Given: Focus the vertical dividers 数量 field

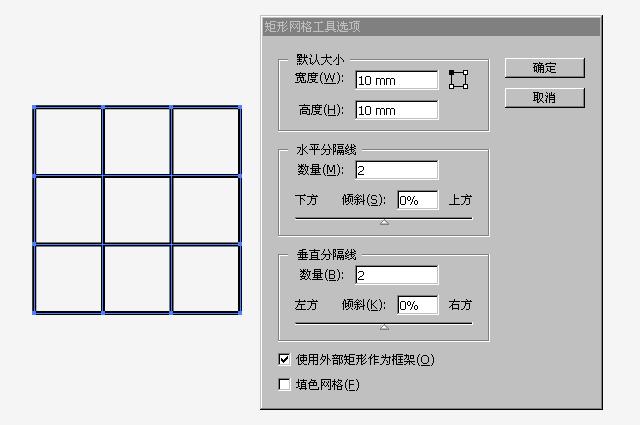Looking at the screenshot, I should [x=396, y=275].
